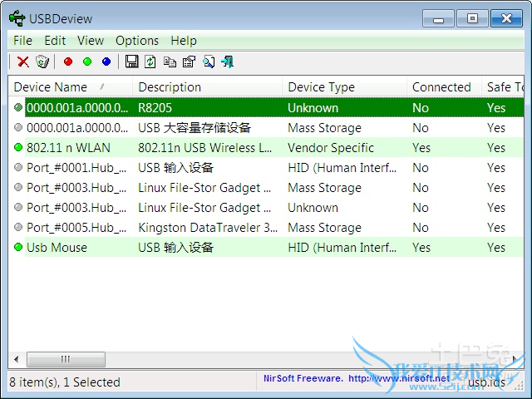Viewport: 532px width, 399px height.
Task: Sort by the Connected column header
Action: 444,87
